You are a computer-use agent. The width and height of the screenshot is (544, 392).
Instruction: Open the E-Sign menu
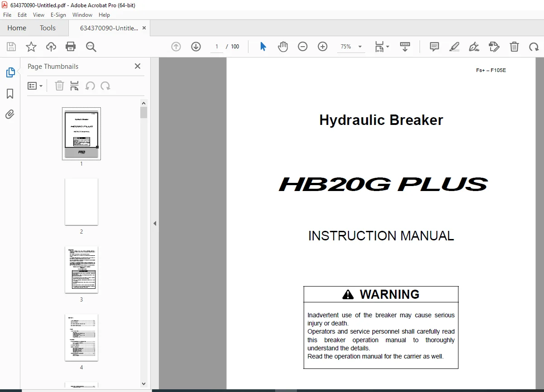pos(58,15)
